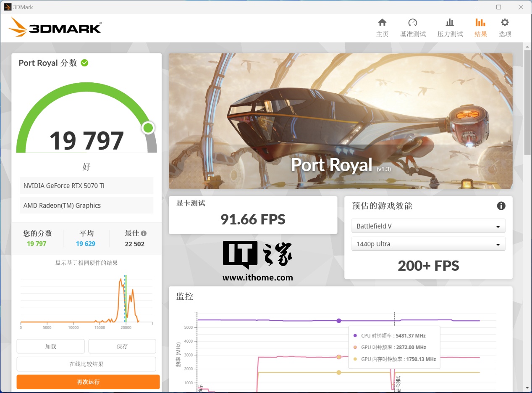Click the GPU clock frequency data point
Viewport: 532px width, 393px height.
coord(339,357)
